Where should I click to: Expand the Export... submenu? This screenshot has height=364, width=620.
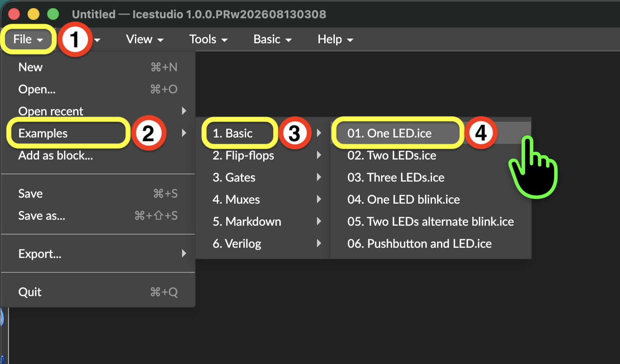click(x=98, y=254)
